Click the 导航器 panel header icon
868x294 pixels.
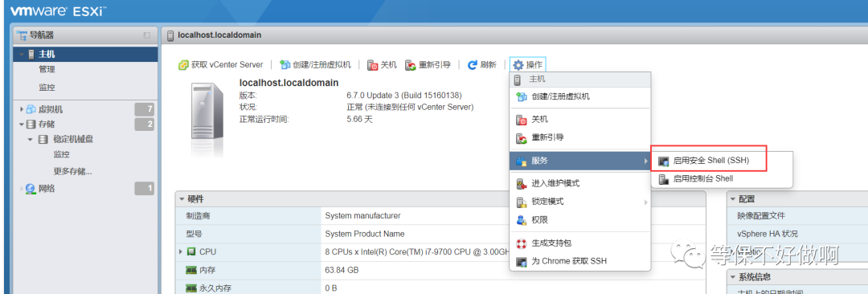pyautogui.click(x=23, y=35)
